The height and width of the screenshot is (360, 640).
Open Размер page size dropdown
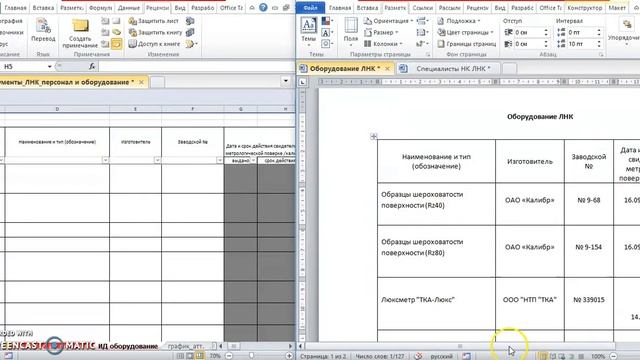click(x=381, y=32)
